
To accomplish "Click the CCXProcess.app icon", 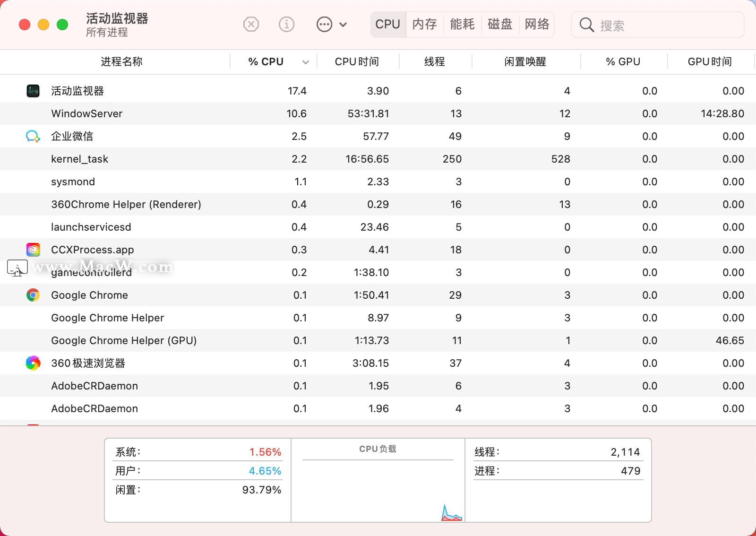I will click(x=33, y=250).
